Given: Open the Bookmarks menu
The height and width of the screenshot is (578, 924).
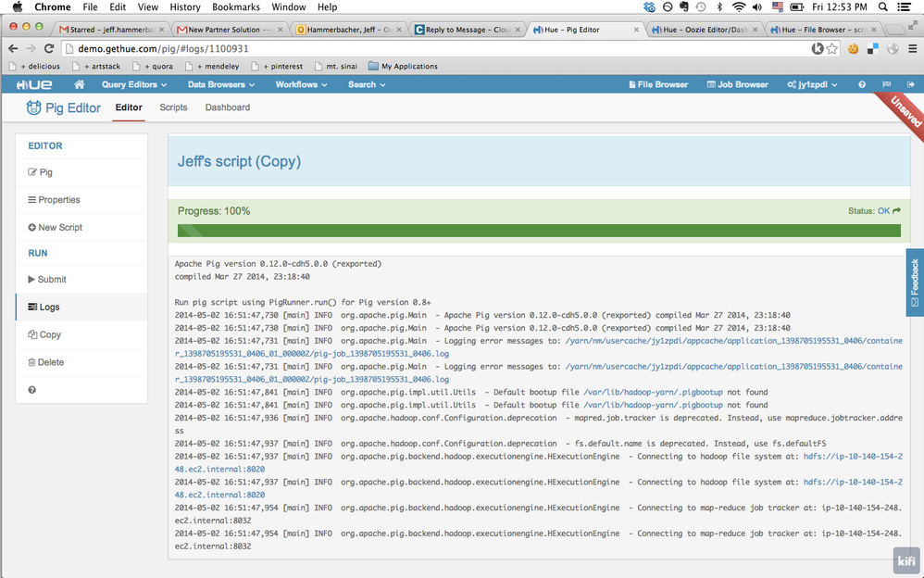Looking at the screenshot, I should tap(236, 7).
